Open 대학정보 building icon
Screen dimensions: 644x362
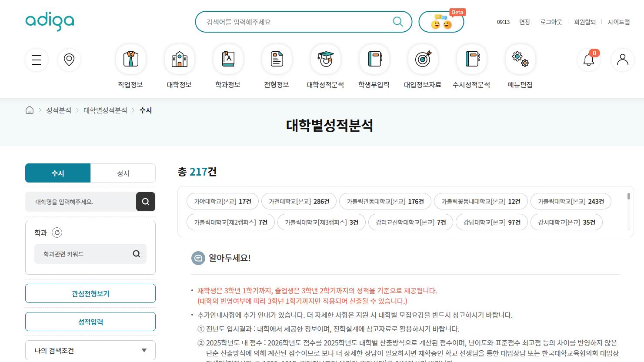[x=179, y=59]
